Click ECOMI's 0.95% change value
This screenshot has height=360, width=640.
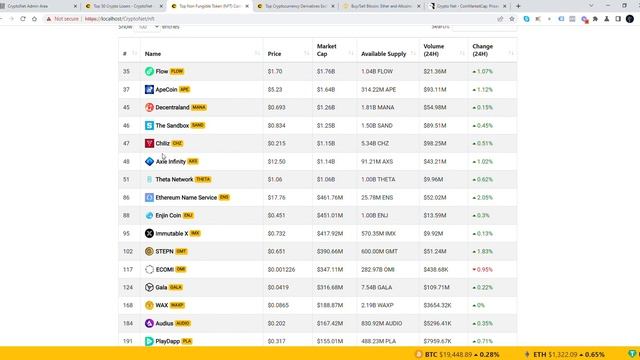(x=482, y=269)
